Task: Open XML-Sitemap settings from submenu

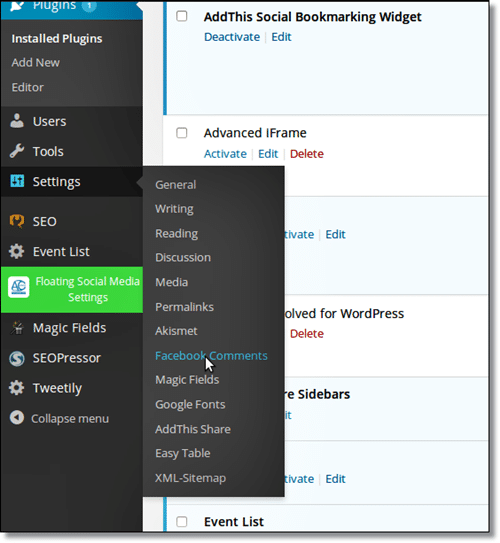Action: click(190, 478)
